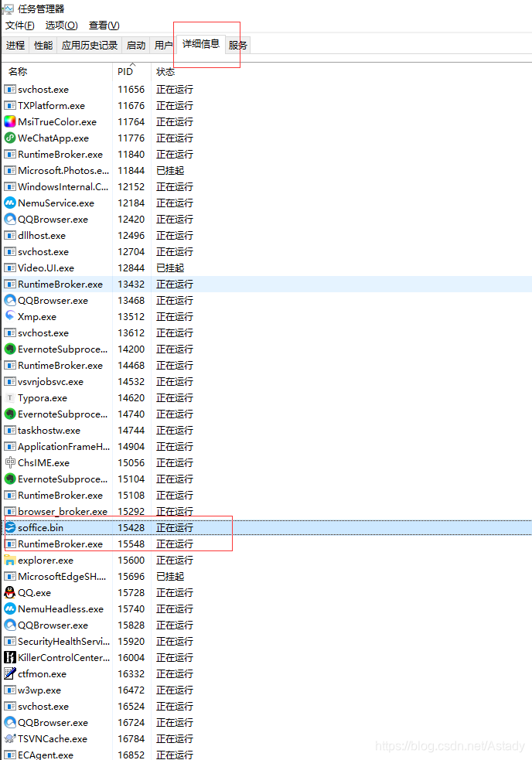The image size is (532, 760).
Task: Select RuntimeBroker.exe with PID 15548
Action: point(267,544)
